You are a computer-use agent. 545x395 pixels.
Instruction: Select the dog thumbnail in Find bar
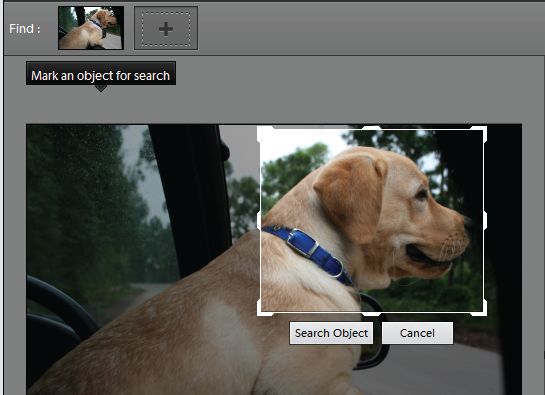(x=91, y=28)
